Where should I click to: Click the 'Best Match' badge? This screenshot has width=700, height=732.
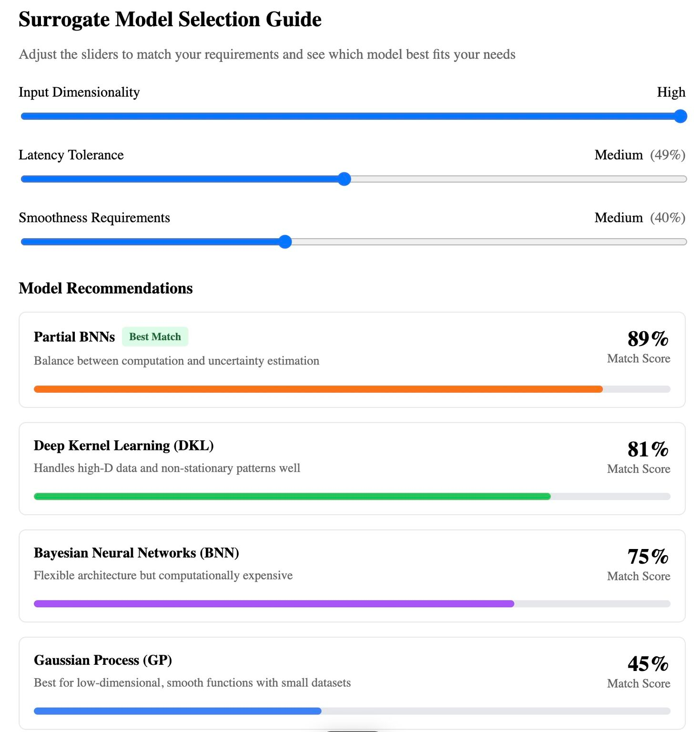tap(155, 337)
